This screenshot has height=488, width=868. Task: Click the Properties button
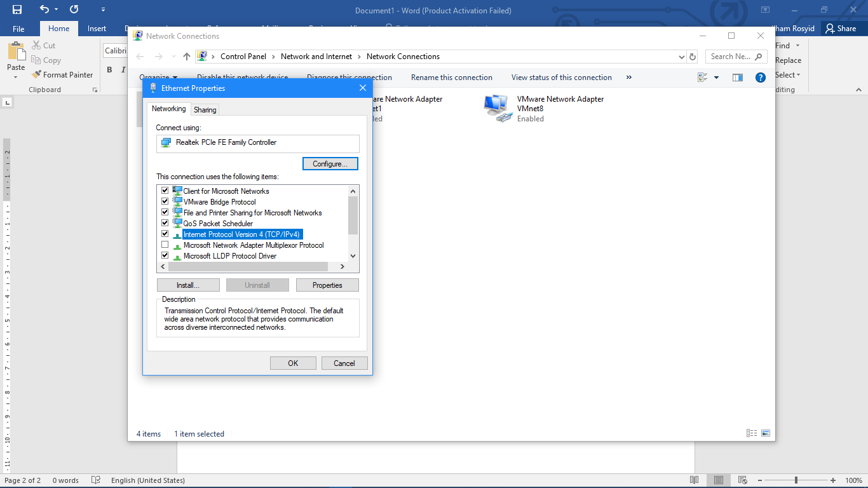(x=327, y=285)
